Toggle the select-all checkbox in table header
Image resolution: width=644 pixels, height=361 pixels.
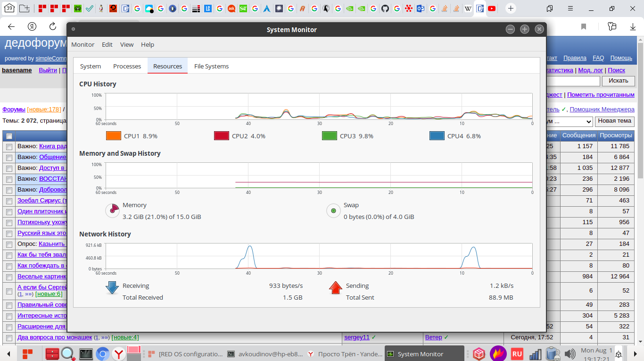9,136
